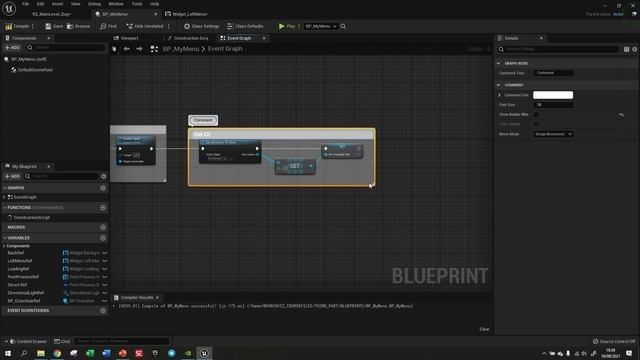This screenshot has height=360, width=640.
Task: Open My Blueprint settings gear
Action: pyautogui.click(x=104, y=176)
